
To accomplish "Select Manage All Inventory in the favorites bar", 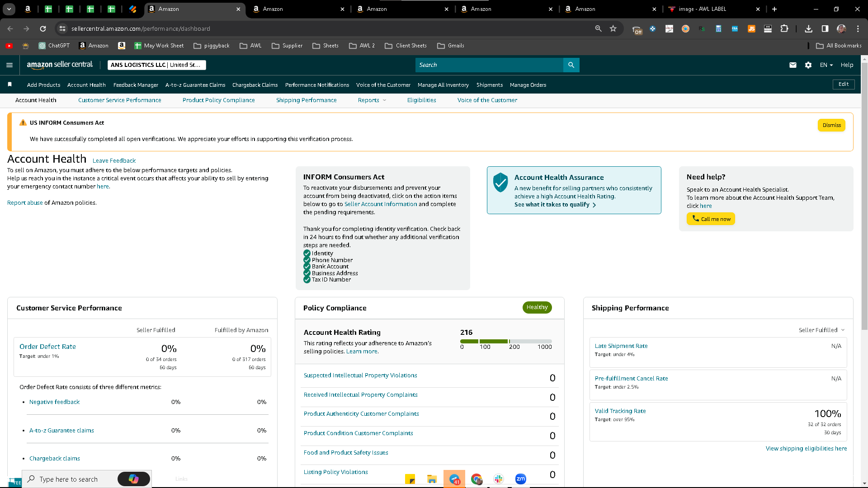I will (443, 85).
